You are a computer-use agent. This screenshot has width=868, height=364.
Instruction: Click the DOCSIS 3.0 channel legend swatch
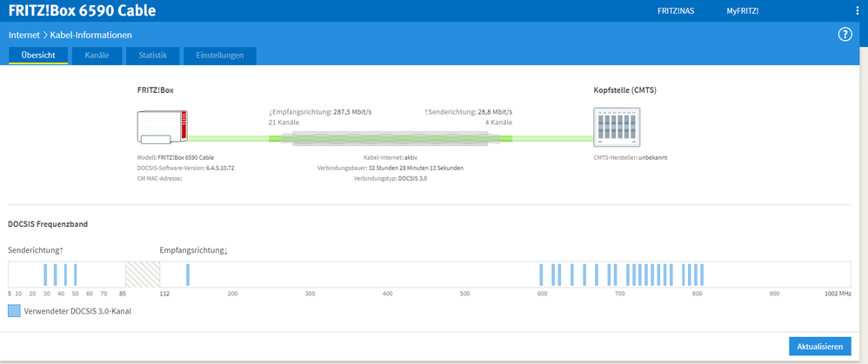[15, 311]
